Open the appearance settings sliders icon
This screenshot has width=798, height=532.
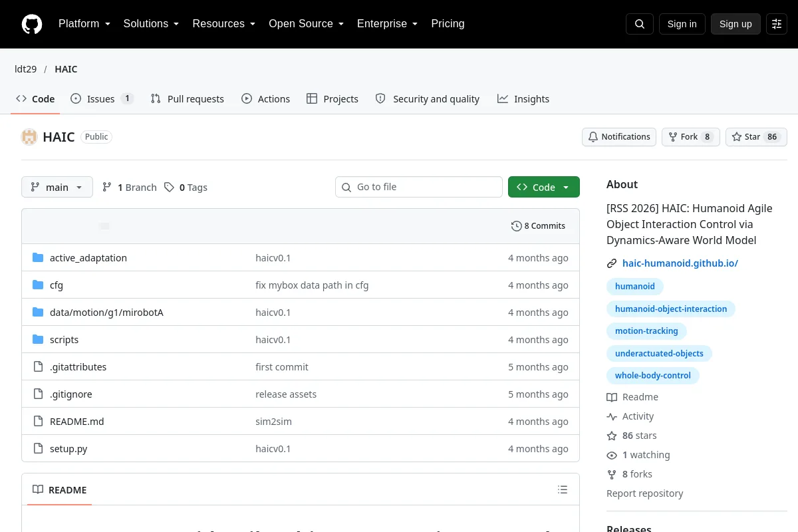(x=777, y=24)
